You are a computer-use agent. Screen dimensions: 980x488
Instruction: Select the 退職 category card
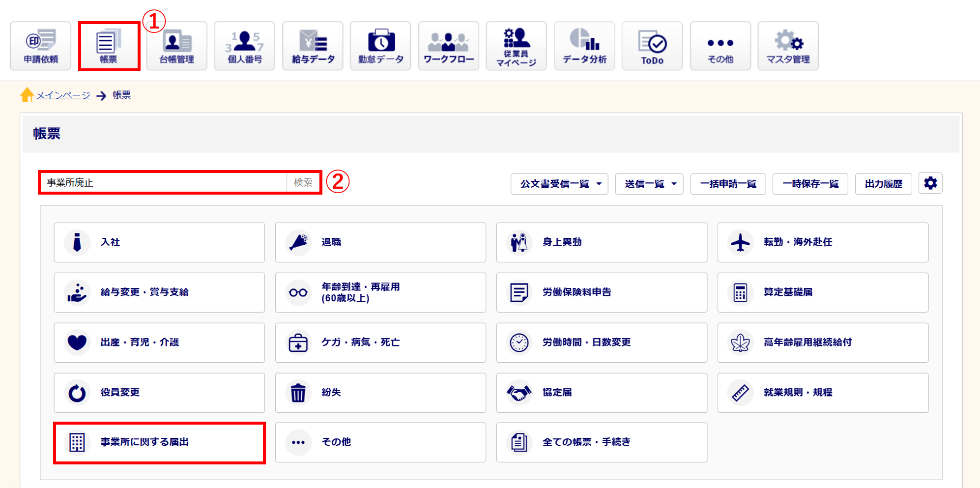click(380, 242)
